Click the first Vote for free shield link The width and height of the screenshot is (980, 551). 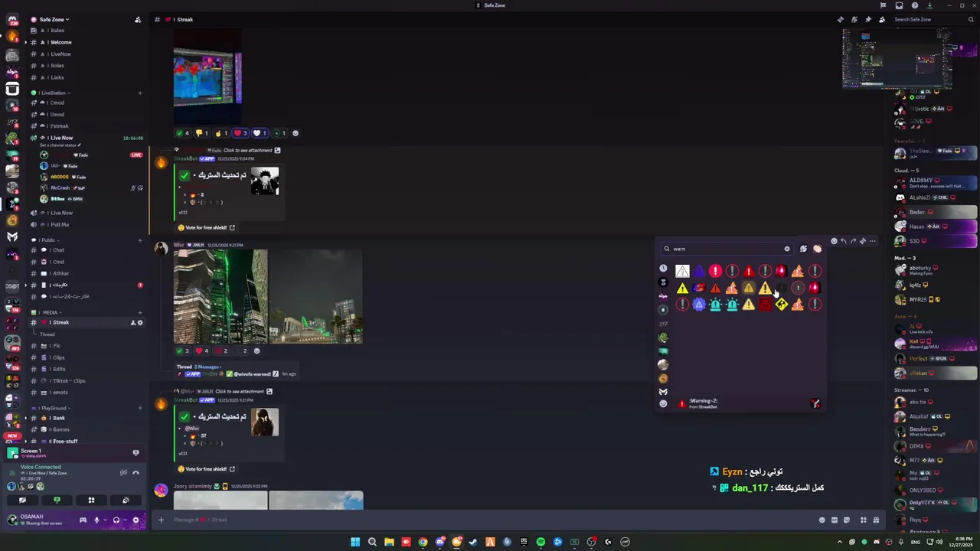(207, 227)
